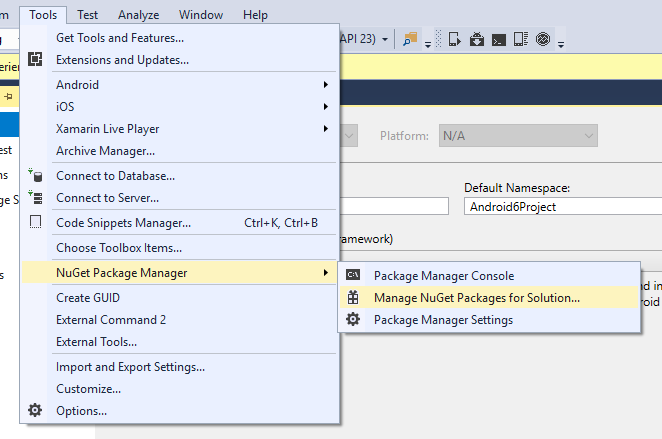
Task: Expand the Android submenu arrow
Action: point(326,84)
